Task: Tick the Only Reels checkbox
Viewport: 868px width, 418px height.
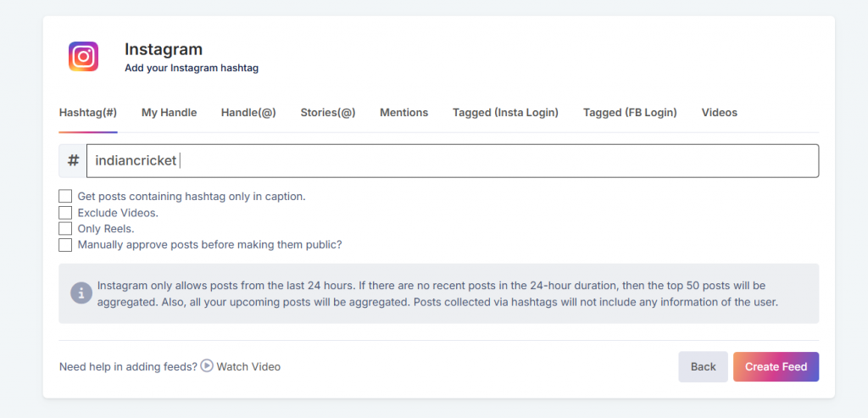Action: coord(65,228)
